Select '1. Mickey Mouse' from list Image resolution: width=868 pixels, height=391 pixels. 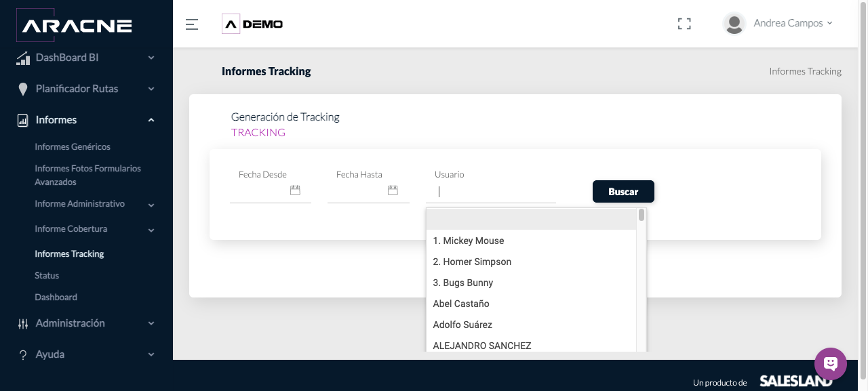tap(531, 241)
